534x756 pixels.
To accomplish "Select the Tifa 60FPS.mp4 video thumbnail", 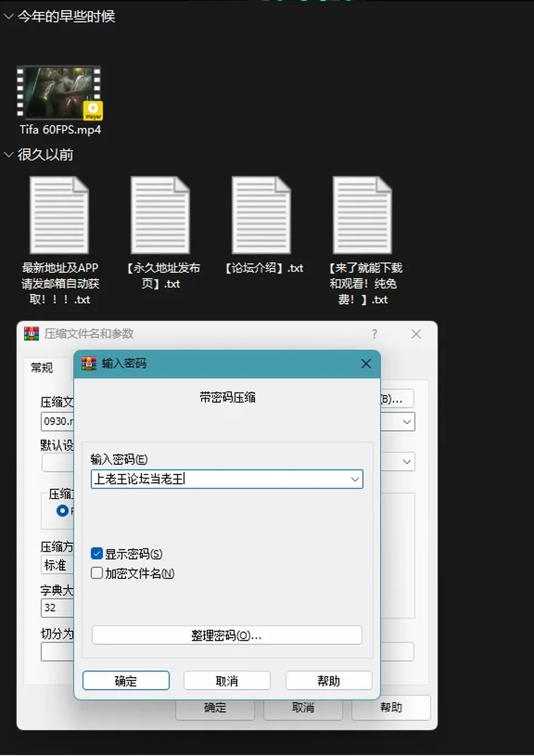I will [59, 93].
